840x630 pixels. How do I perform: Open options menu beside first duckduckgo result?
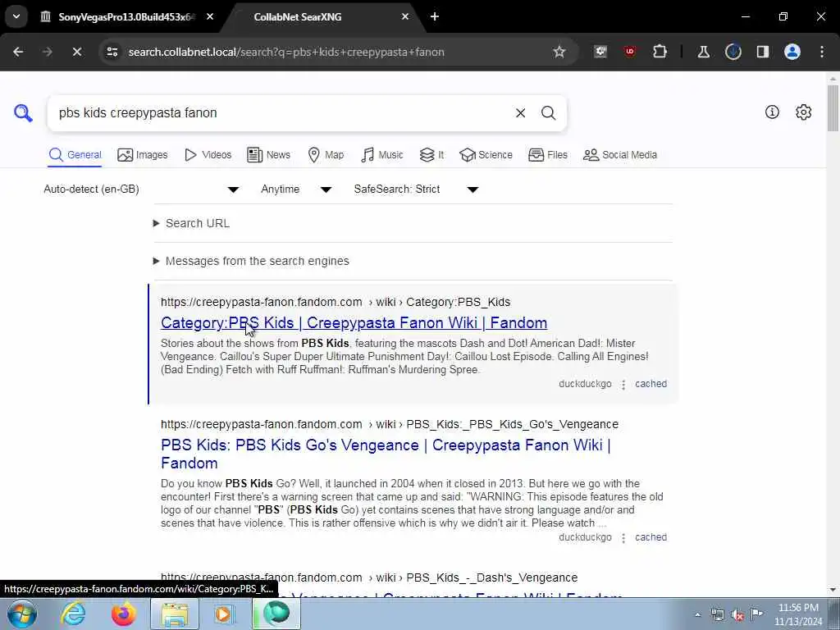pos(623,385)
